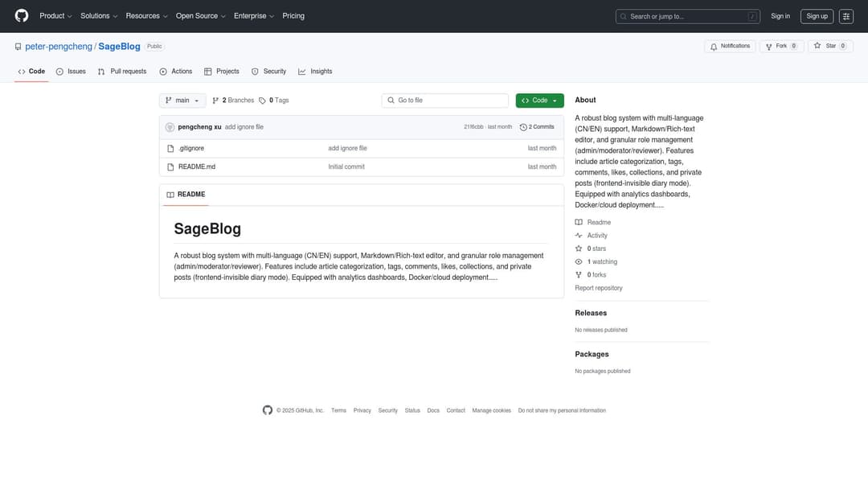
Task: Expand the Solutions menu
Action: 99,16
